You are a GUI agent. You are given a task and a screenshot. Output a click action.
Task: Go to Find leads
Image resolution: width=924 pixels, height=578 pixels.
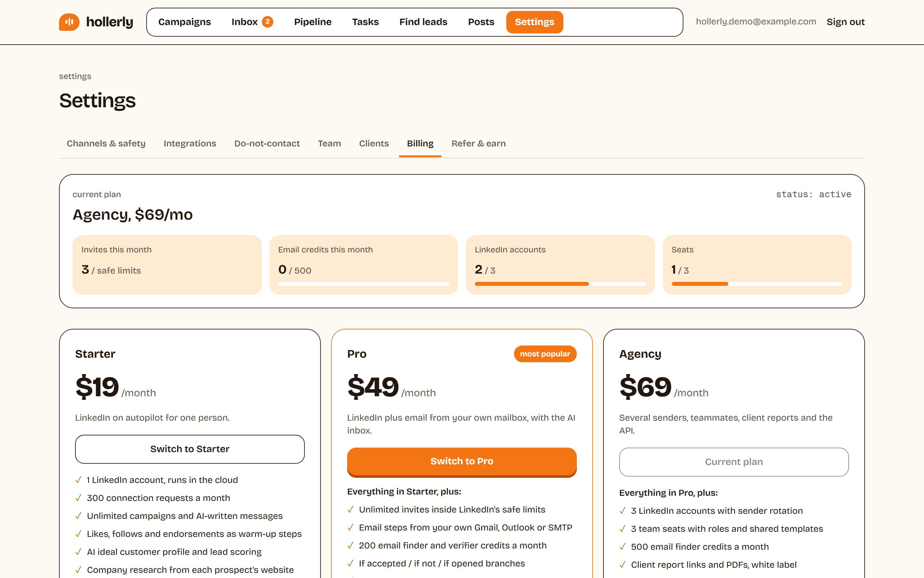click(423, 22)
